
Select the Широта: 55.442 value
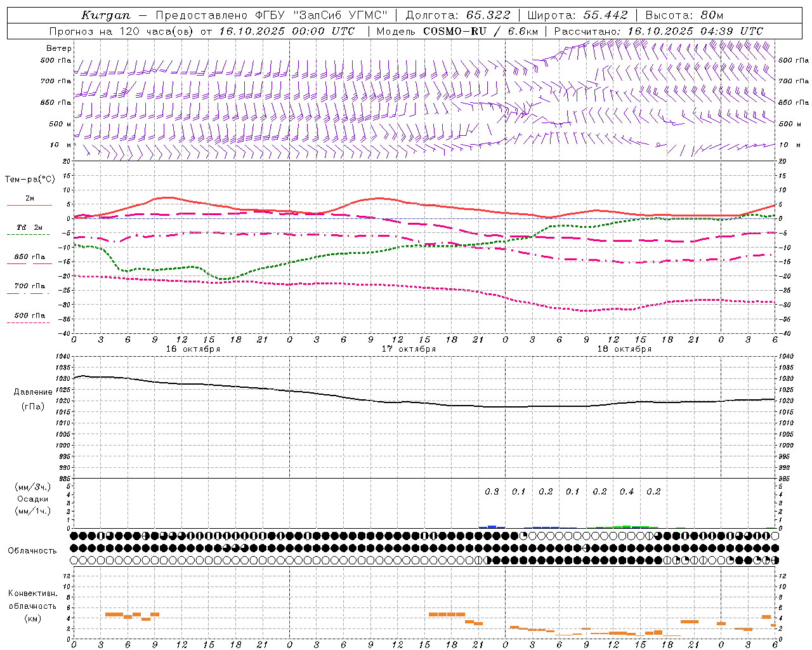(x=577, y=15)
